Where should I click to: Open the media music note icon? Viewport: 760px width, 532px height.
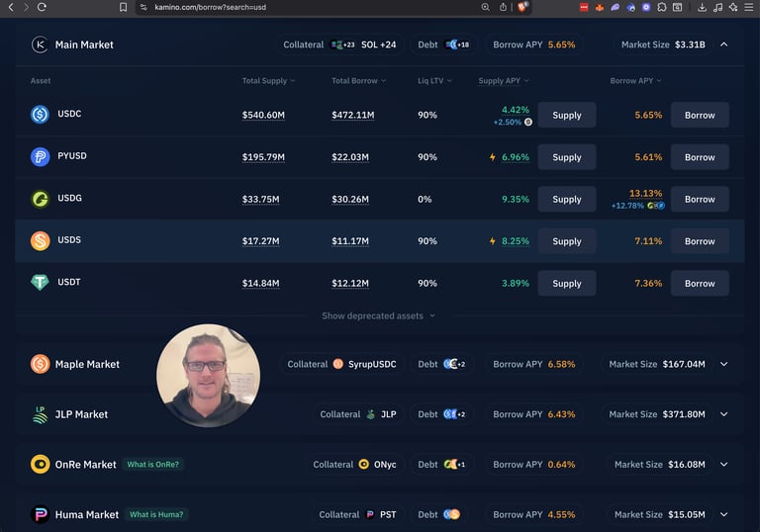(717, 7)
